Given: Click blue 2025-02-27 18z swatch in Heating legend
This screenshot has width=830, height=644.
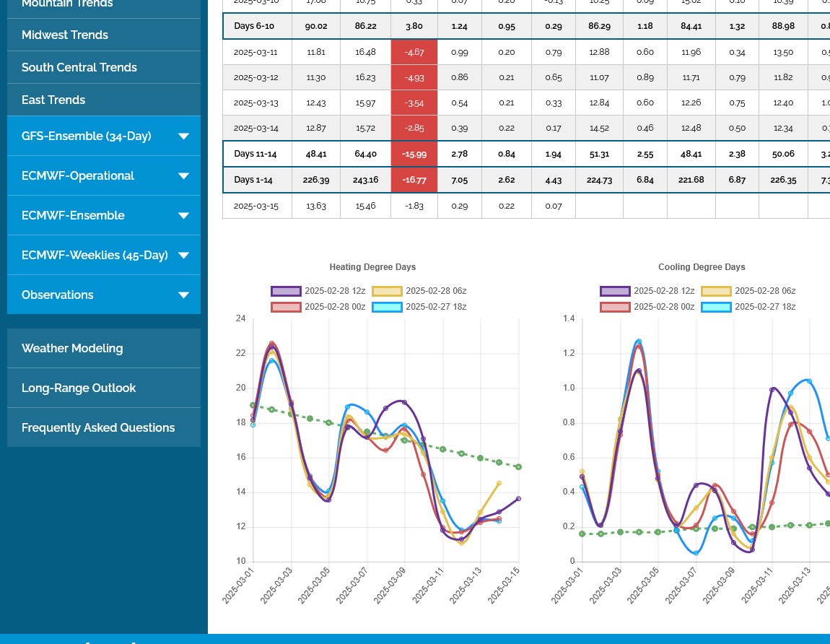Looking at the screenshot, I should coord(387,307).
